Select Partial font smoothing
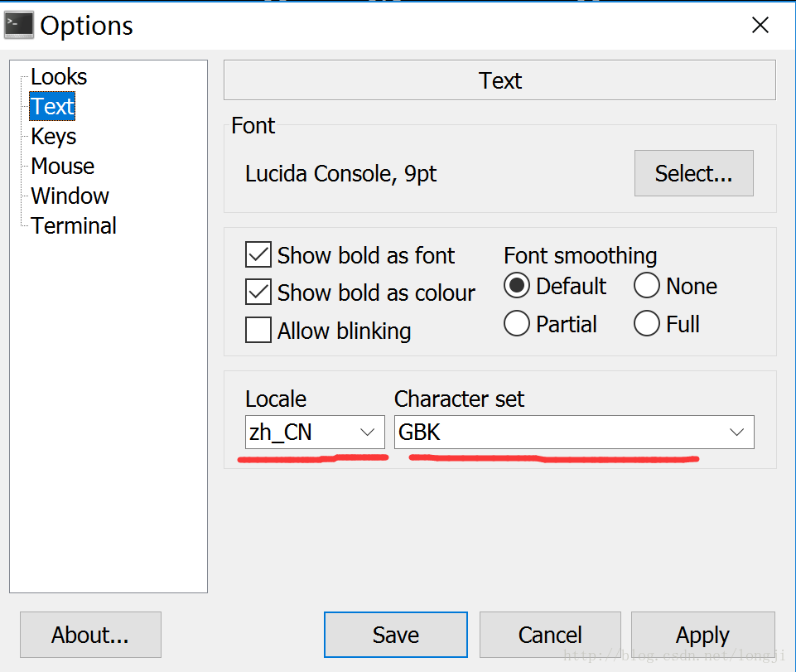Viewport: 796px width, 672px height. [x=517, y=323]
